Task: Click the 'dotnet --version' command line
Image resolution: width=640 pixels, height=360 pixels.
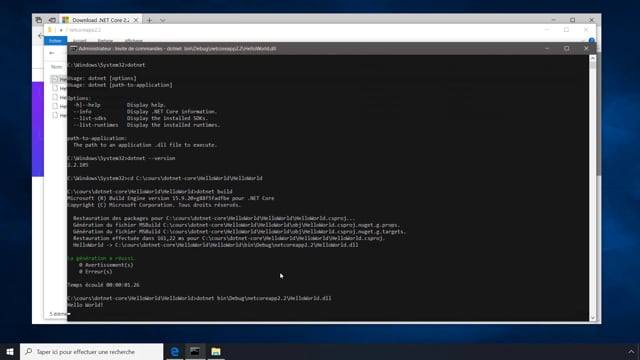Action: [x=121, y=158]
